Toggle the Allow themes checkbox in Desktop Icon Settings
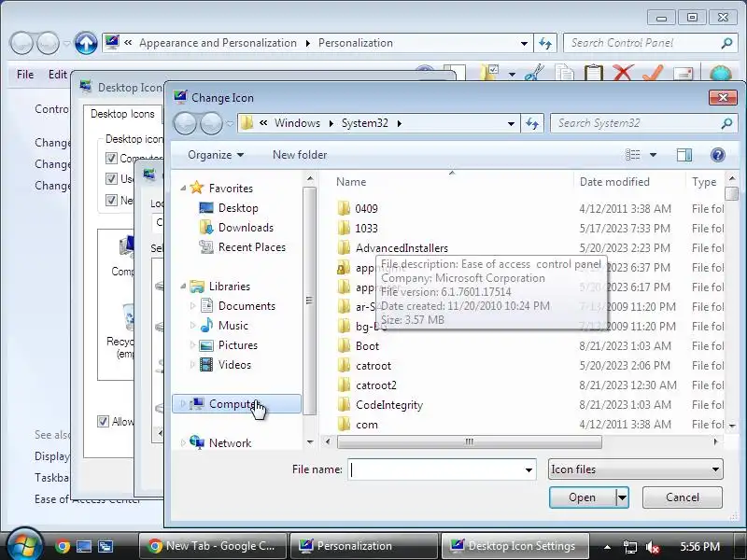 (x=103, y=422)
